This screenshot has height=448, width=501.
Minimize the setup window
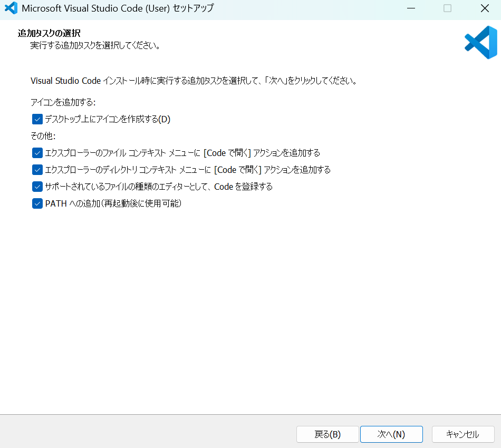click(411, 8)
